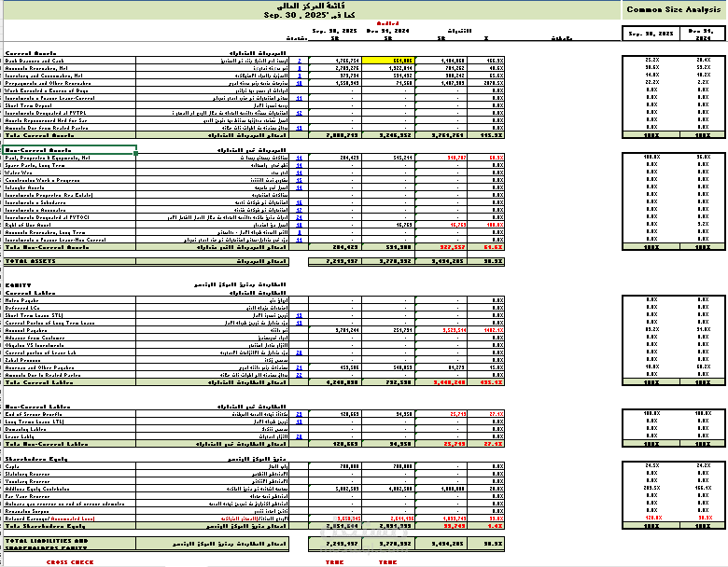Click the selected Non-Current Assets heading cell
728x567 pixels.
(70, 150)
